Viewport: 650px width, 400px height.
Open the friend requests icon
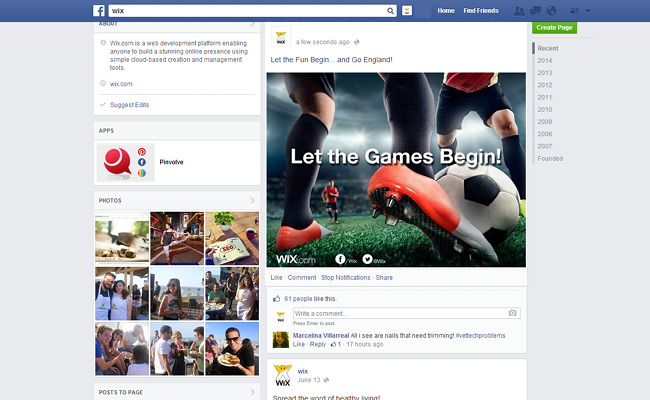coord(519,11)
